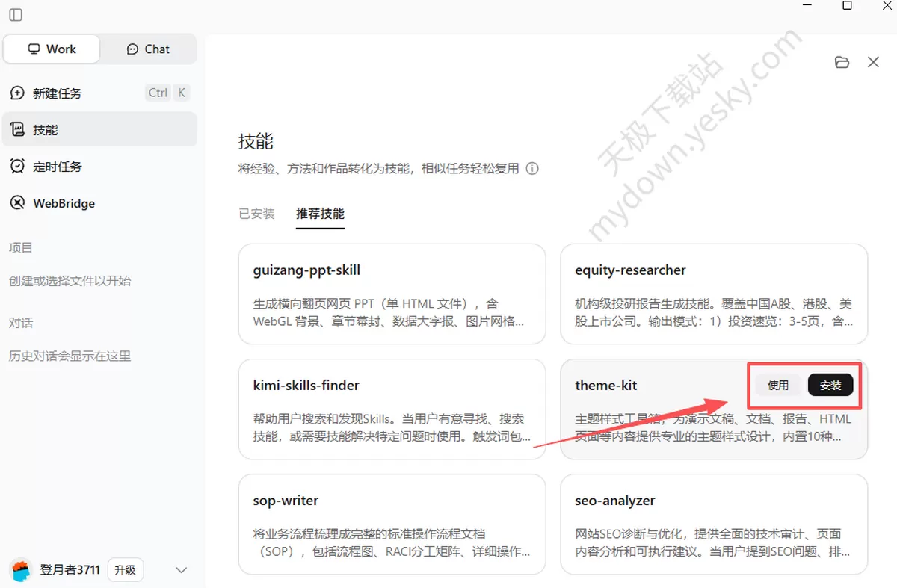Screen dimensions: 897x588
Task: Click the Work tab monitor icon
Action: click(34, 49)
